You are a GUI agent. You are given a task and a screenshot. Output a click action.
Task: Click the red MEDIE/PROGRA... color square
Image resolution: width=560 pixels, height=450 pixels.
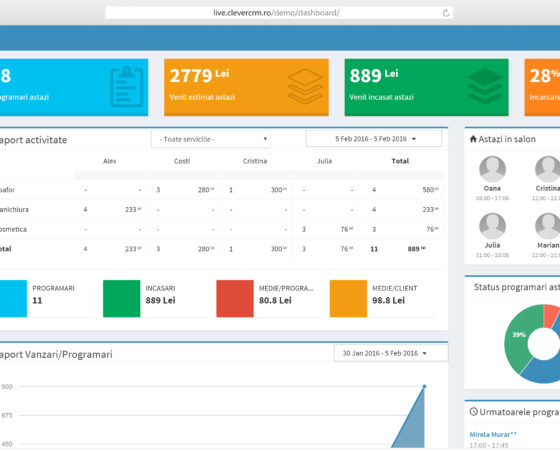pyautogui.click(x=235, y=299)
